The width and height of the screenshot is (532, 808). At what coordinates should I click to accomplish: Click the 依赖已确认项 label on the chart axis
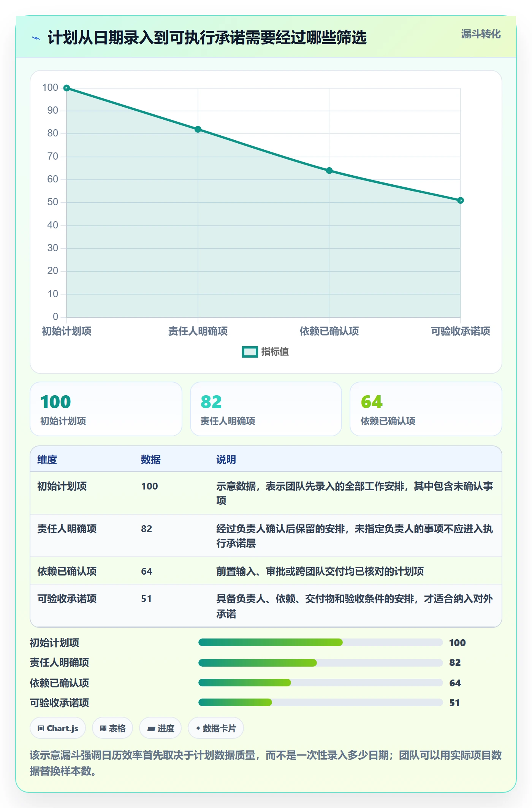329,331
